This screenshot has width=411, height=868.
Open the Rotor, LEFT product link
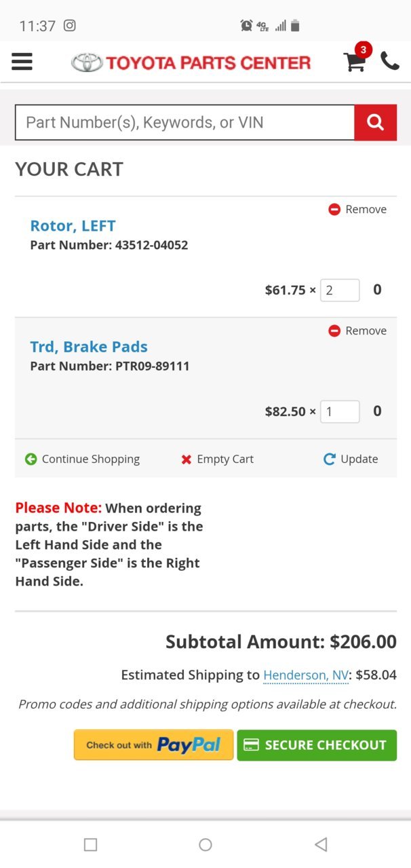point(73,226)
